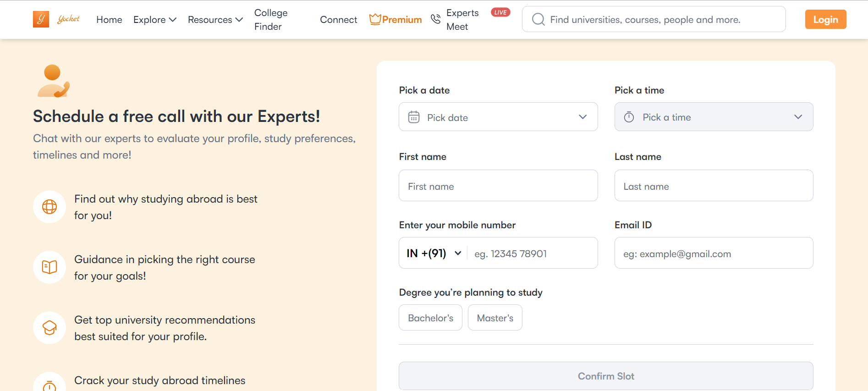The image size is (868, 391).
Task: Open Experts Meet
Action: (462, 20)
